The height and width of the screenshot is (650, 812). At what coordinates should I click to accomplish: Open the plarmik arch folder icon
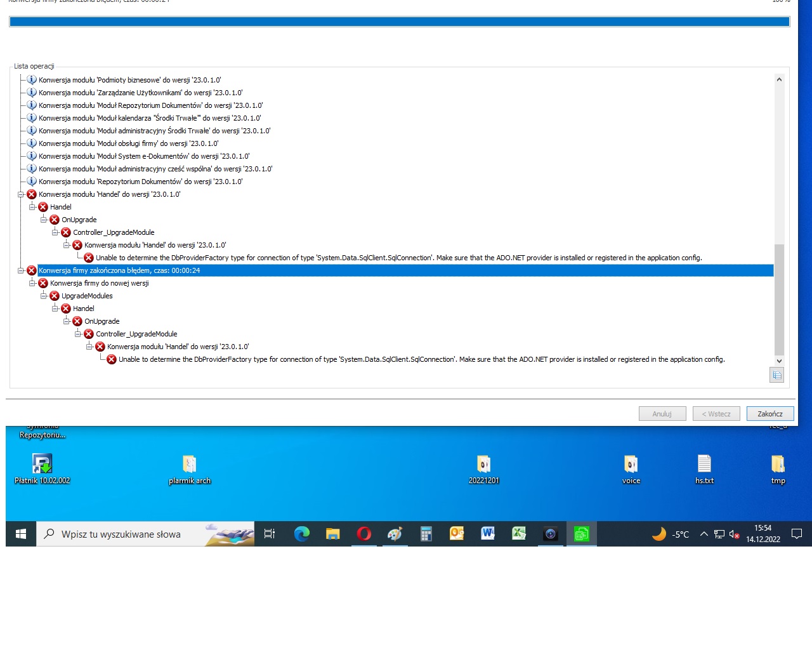[189, 465]
